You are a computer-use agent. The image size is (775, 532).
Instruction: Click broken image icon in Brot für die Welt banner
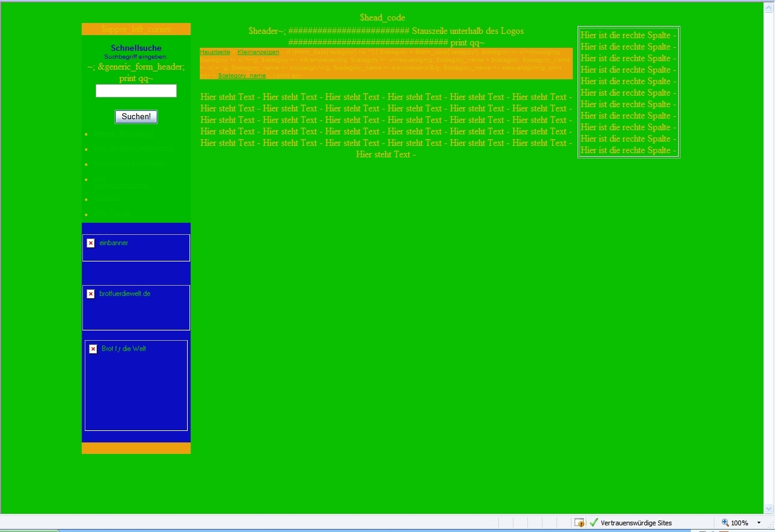tap(93, 349)
